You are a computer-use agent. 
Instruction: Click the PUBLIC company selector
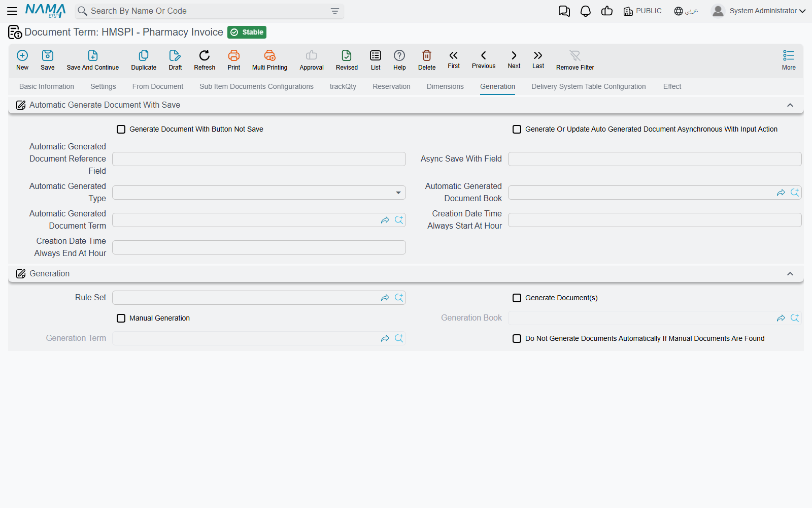pos(642,11)
